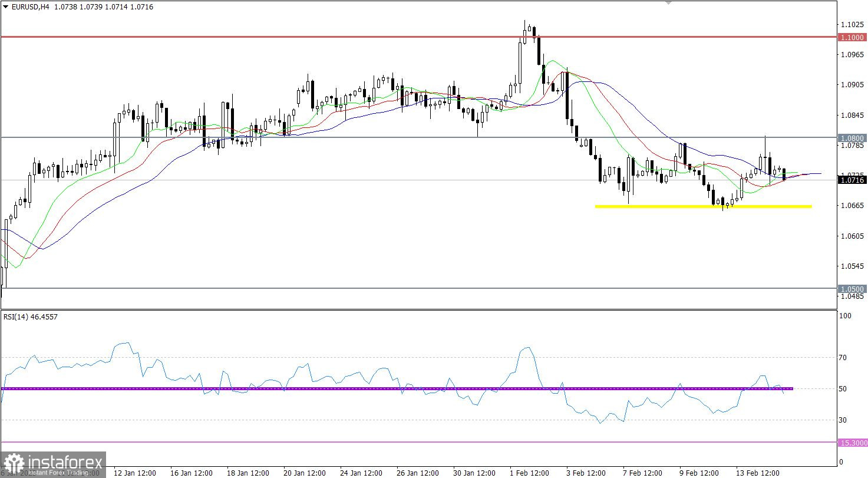Screen dimensions: 868x478
Task: Select the gray horizontal line at 1.0500
Action: [418, 288]
